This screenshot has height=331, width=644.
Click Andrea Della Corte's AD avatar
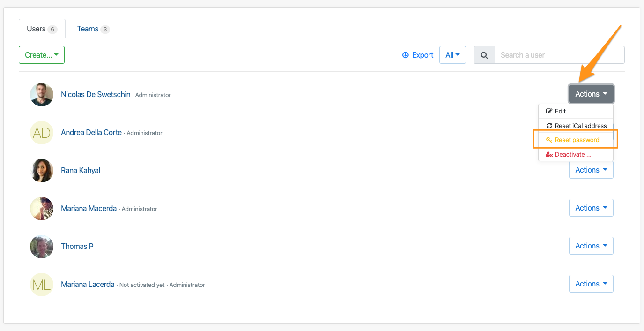42,133
